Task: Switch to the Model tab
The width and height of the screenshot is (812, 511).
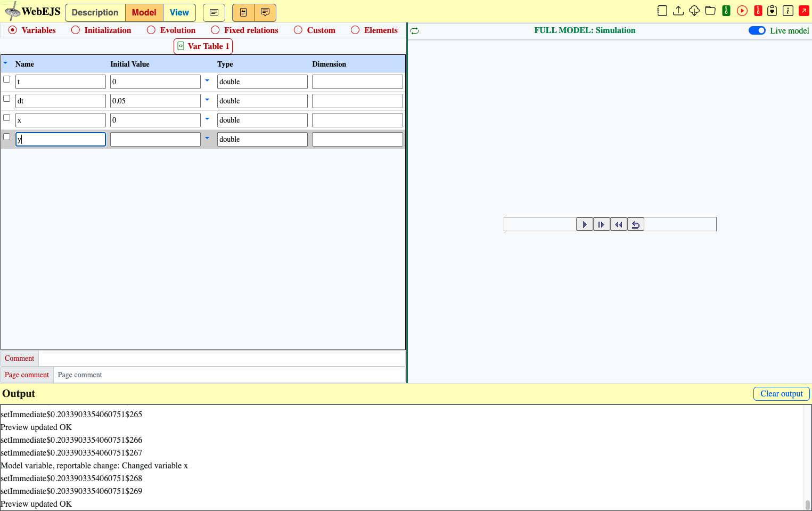Action: 144,12
